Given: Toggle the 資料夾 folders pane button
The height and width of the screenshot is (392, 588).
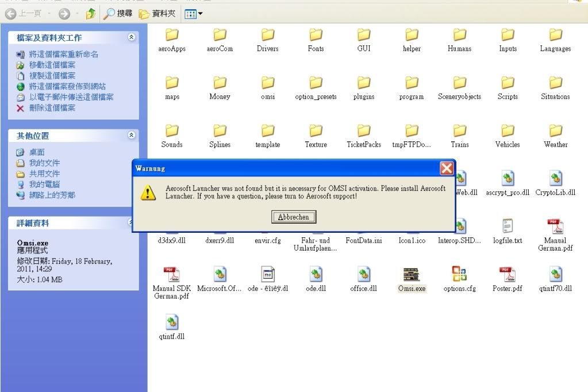Looking at the screenshot, I should coord(157,13).
